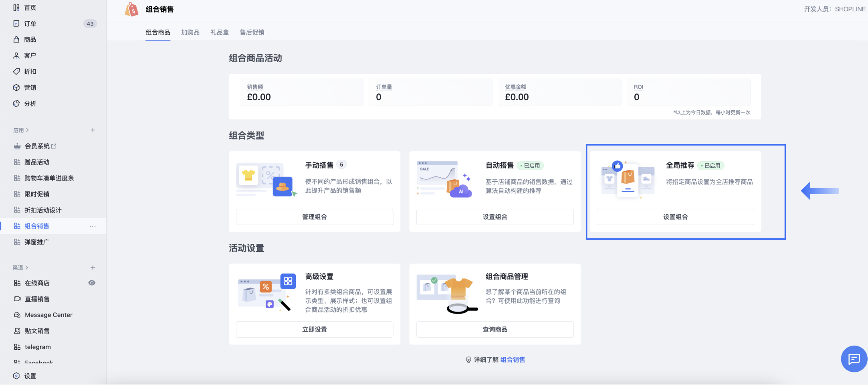868x385 pixels.
Task: Click 设置组合 button under 自动搭售
Action: (x=495, y=217)
